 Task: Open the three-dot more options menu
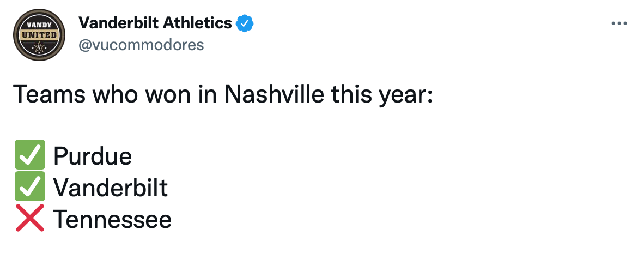(620, 24)
